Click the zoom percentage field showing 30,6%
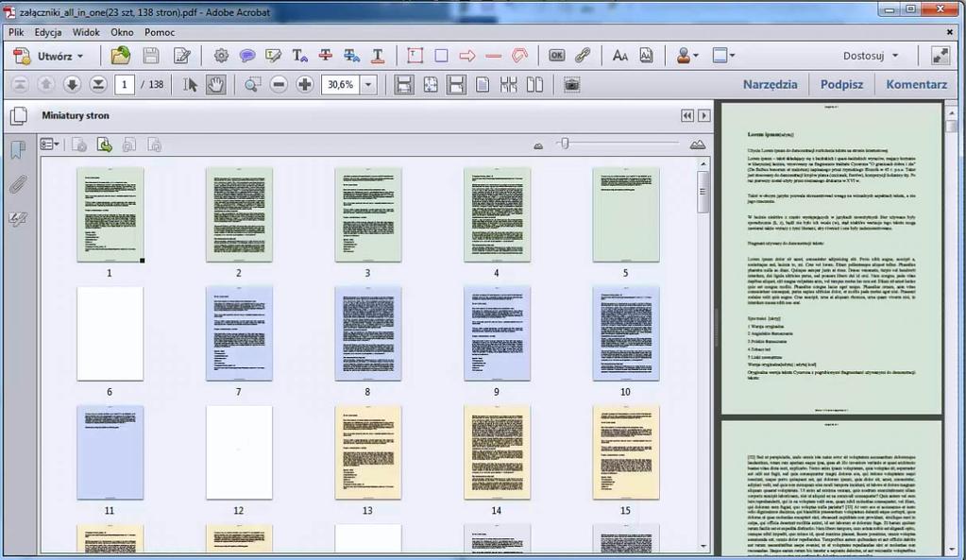The height and width of the screenshot is (560, 966). click(340, 84)
